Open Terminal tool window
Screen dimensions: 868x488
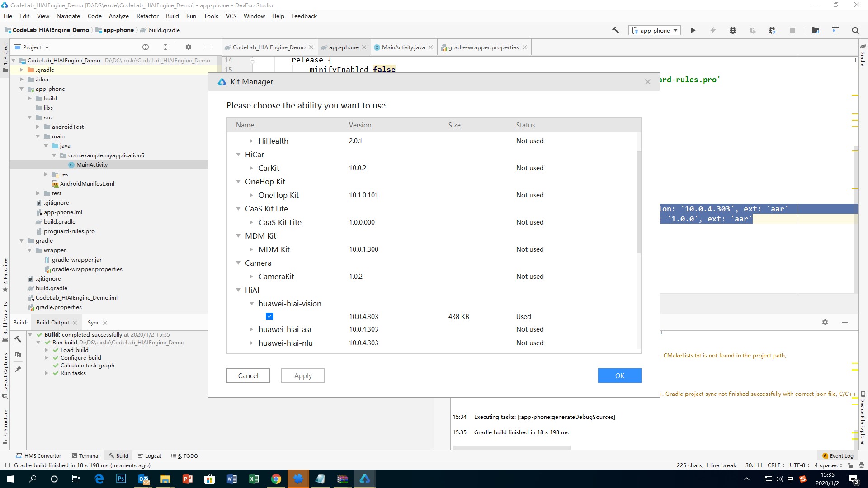tap(85, 455)
